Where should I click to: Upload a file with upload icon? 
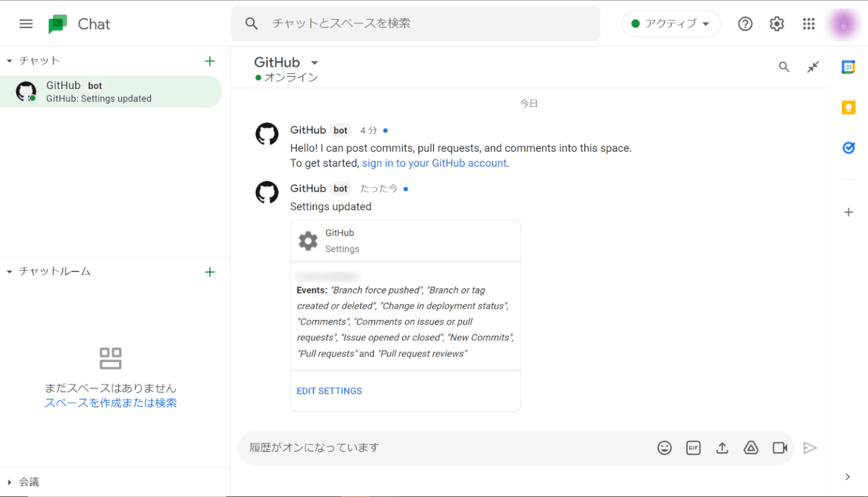[x=722, y=448]
